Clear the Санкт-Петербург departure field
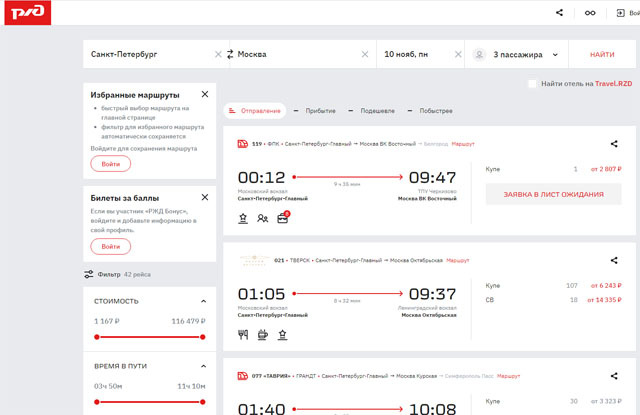The width and height of the screenshot is (640, 415). 218,54
